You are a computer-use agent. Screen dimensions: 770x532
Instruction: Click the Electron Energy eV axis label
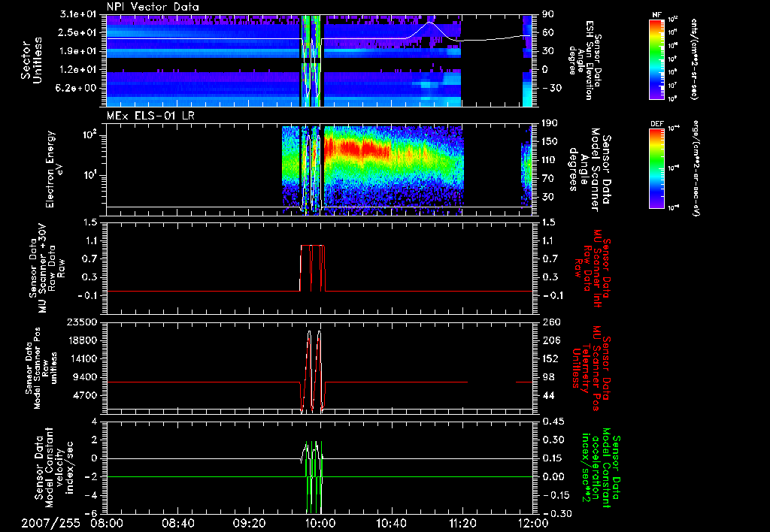click(54, 169)
